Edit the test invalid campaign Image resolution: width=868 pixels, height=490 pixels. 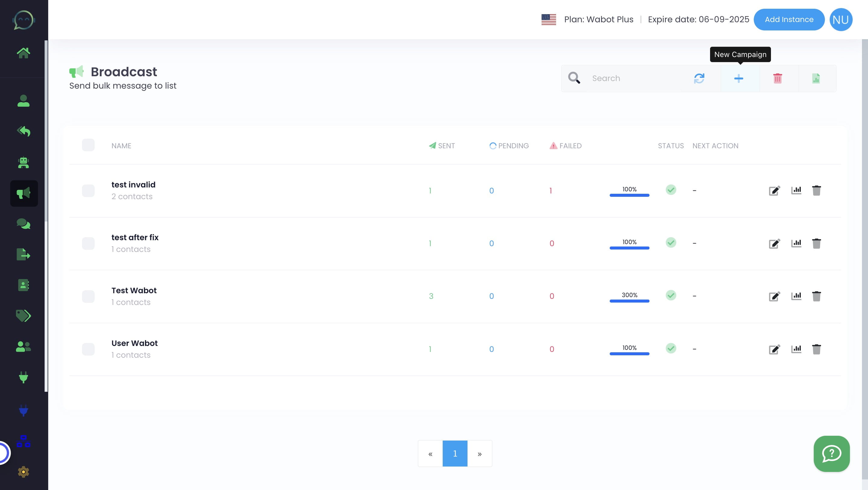[774, 190]
